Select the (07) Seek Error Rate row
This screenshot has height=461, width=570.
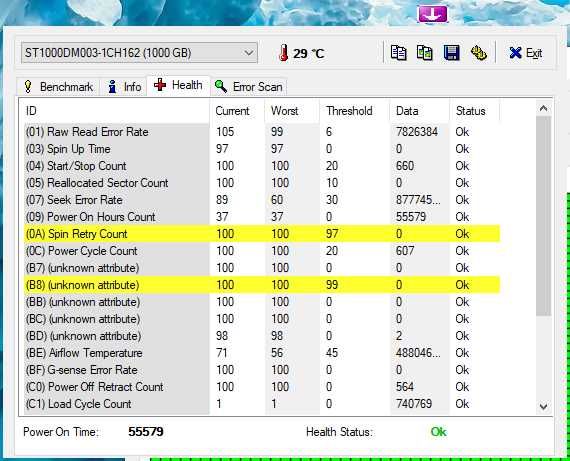tap(262, 200)
